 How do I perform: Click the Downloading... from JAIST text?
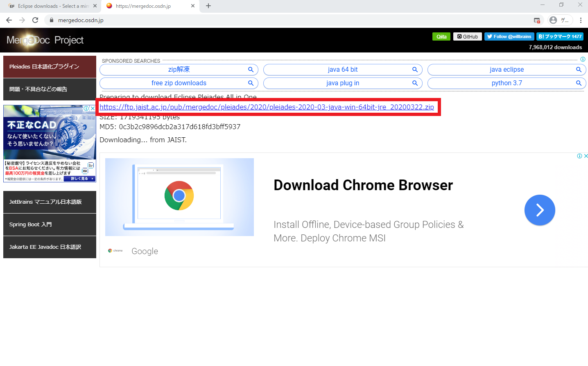pos(143,140)
